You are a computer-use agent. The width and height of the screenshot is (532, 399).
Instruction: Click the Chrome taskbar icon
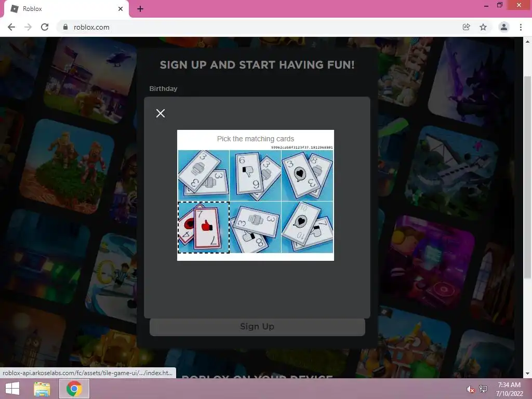74,389
